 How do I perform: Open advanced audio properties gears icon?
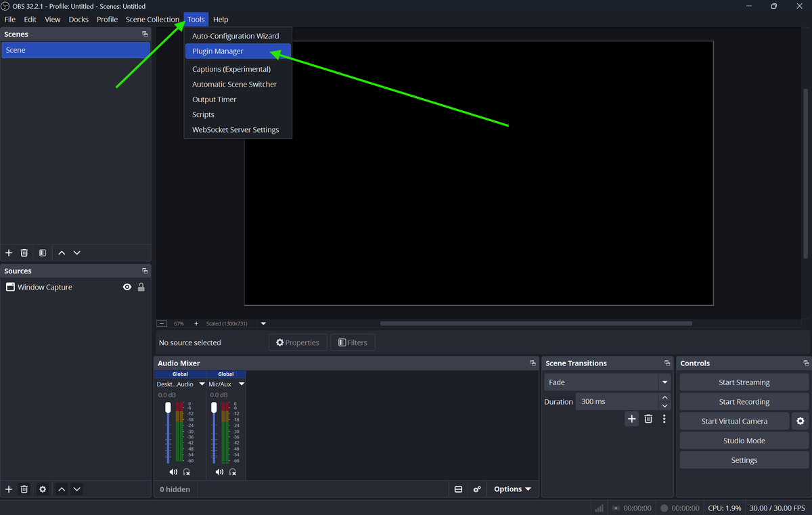(x=477, y=489)
